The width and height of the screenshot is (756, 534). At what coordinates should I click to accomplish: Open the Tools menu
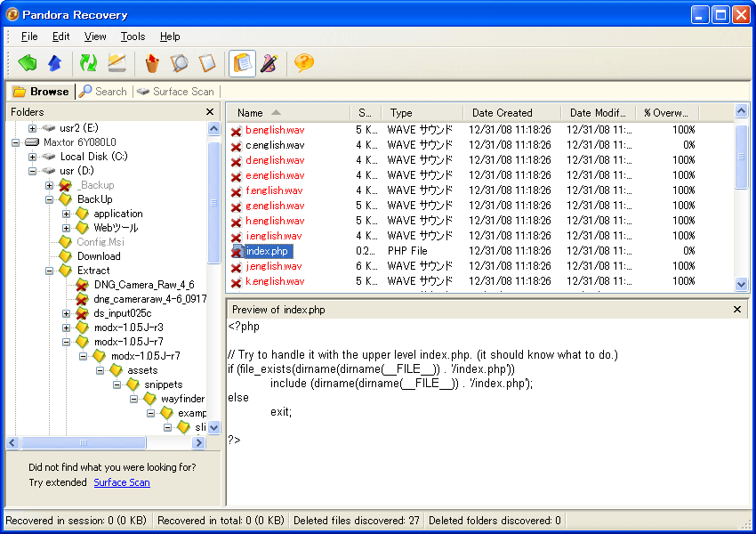tap(133, 36)
